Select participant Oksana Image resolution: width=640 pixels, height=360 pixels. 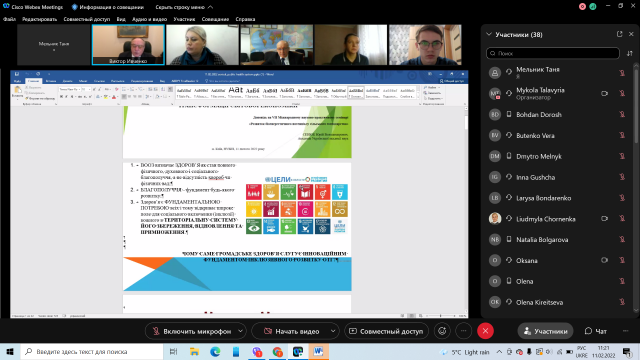click(x=558, y=260)
